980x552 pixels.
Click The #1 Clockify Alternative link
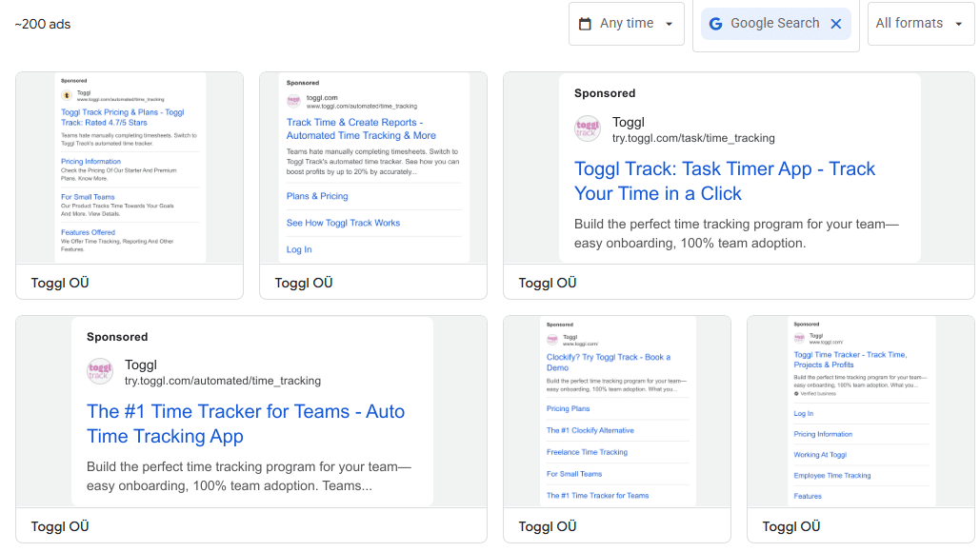[590, 430]
